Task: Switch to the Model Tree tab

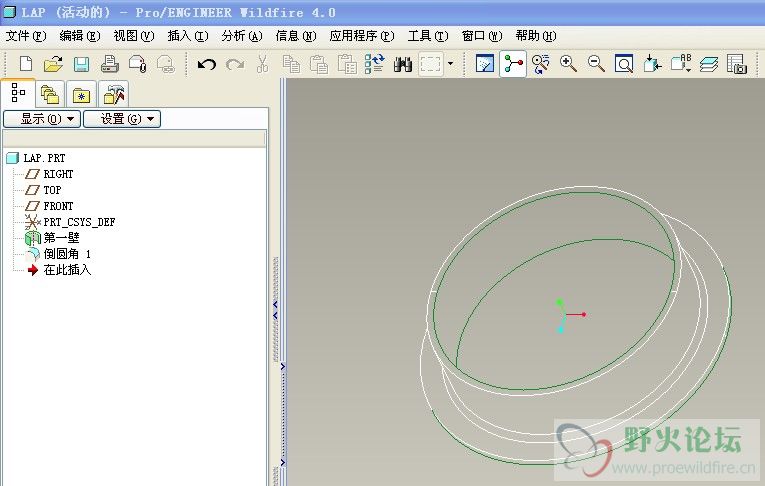Action: click(x=18, y=93)
